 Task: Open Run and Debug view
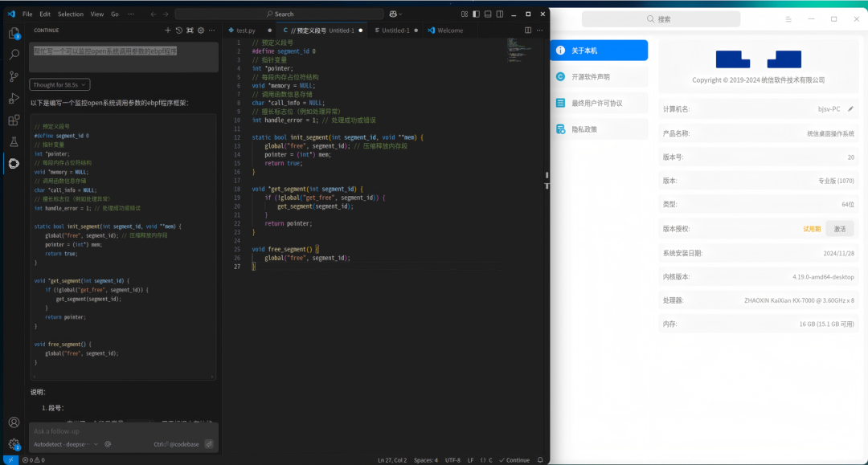pos(14,99)
